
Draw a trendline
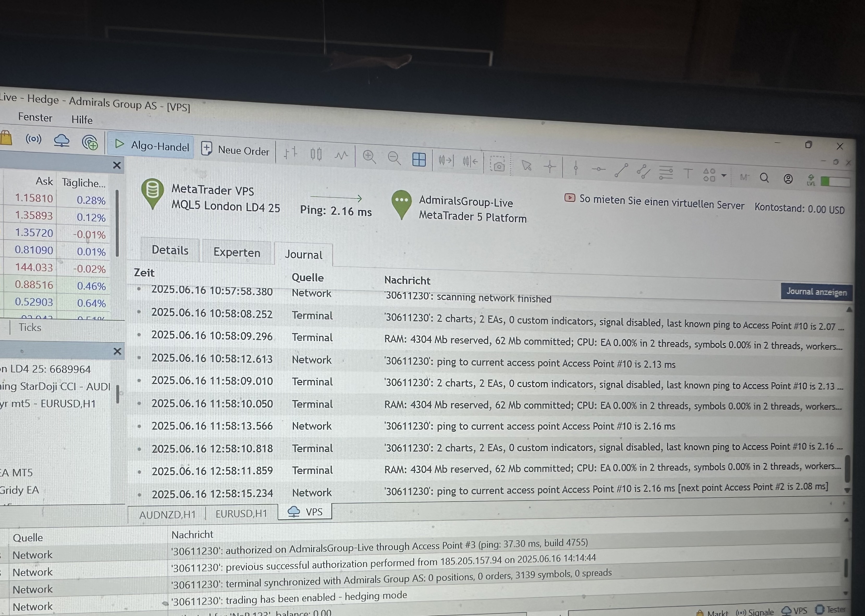pyautogui.click(x=621, y=170)
